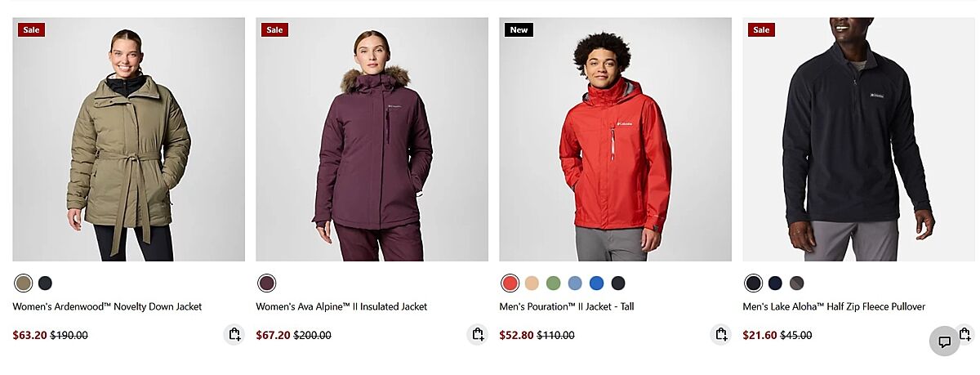View the black fleece pullover product image

[x=858, y=140]
